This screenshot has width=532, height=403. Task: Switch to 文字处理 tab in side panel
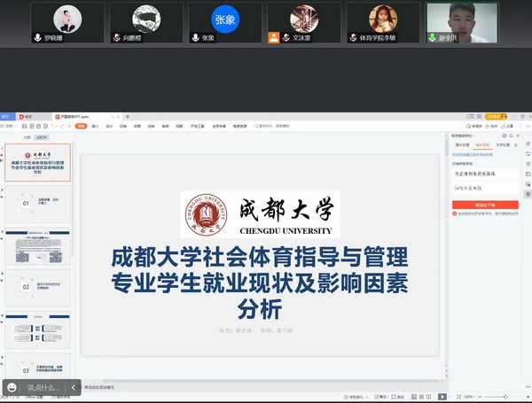point(503,145)
